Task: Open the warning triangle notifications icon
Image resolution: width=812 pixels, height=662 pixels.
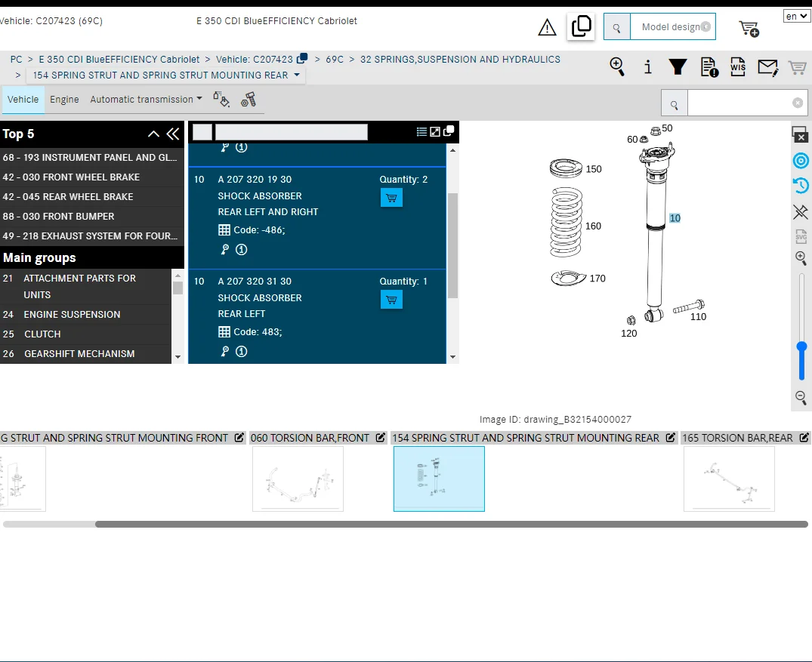Action: (547, 27)
